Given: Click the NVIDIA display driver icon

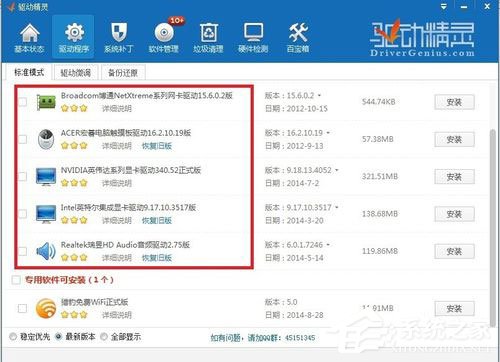Looking at the screenshot, I should tap(46, 177).
